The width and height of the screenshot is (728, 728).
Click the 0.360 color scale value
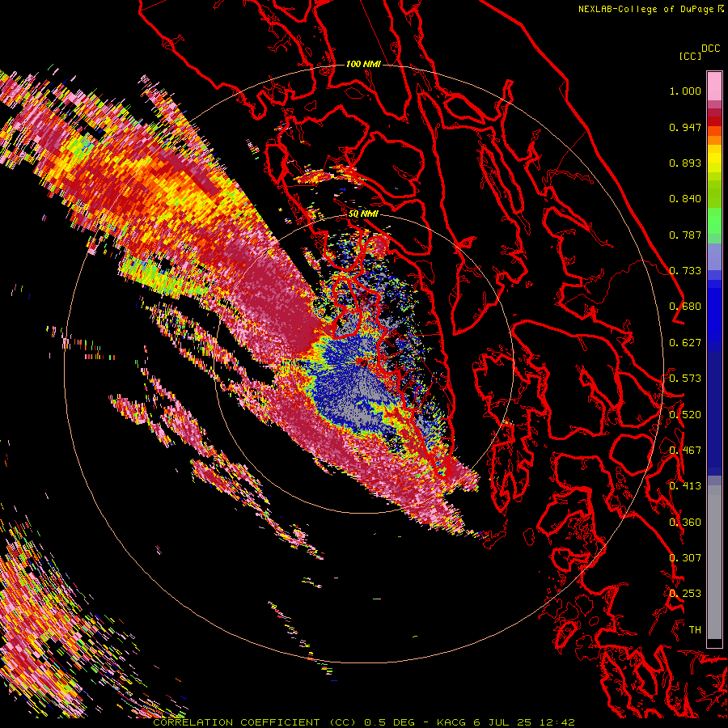point(685,523)
